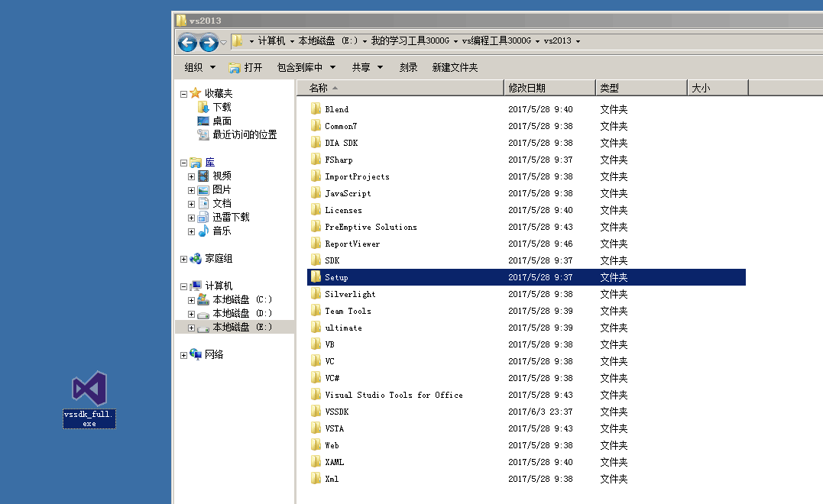Click the ImportProjects folder icon
This screenshot has width=823, height=504.
tap(316, 176)
